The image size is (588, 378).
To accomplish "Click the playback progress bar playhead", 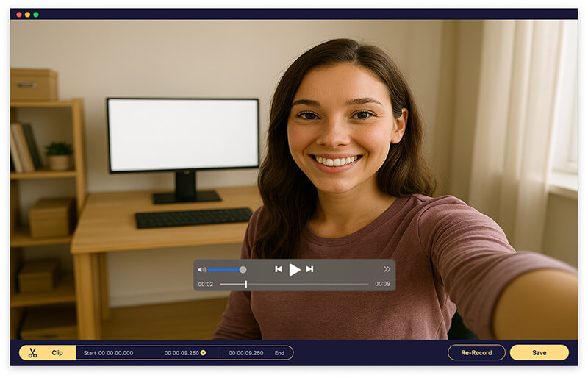I will [x=245, y=284].
